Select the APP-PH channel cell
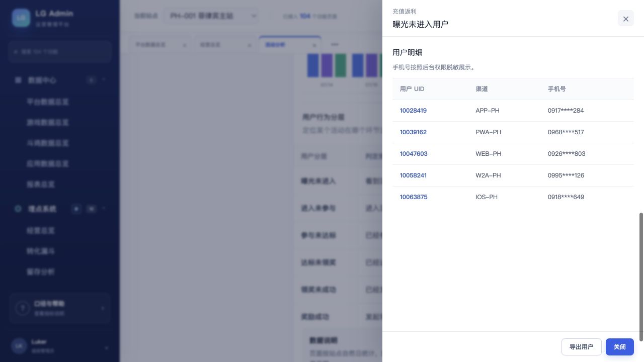644x362 pixels. (x=488, y=111)
